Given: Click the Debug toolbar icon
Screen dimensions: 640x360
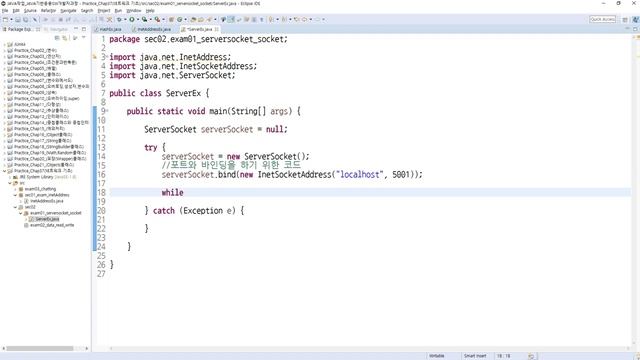Looking at the screenshot, I should pyautogui.click(x=119, y=19).
